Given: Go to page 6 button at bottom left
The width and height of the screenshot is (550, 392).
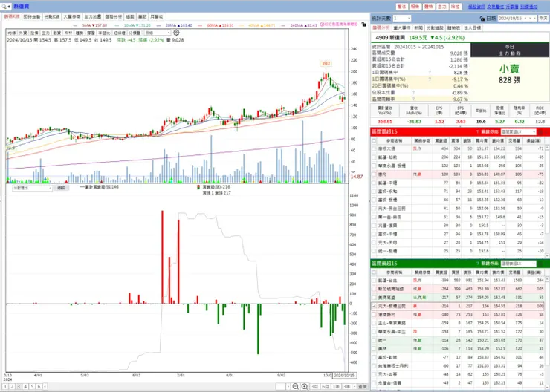Looking at the screenshot, I should click(x=39, y=386).
